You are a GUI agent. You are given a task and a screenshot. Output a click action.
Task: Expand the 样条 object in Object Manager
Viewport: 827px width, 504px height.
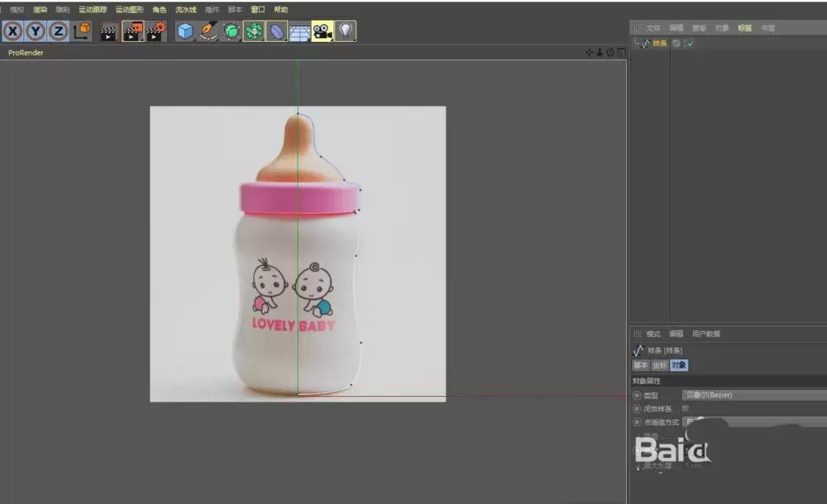[x=635, y=43]
